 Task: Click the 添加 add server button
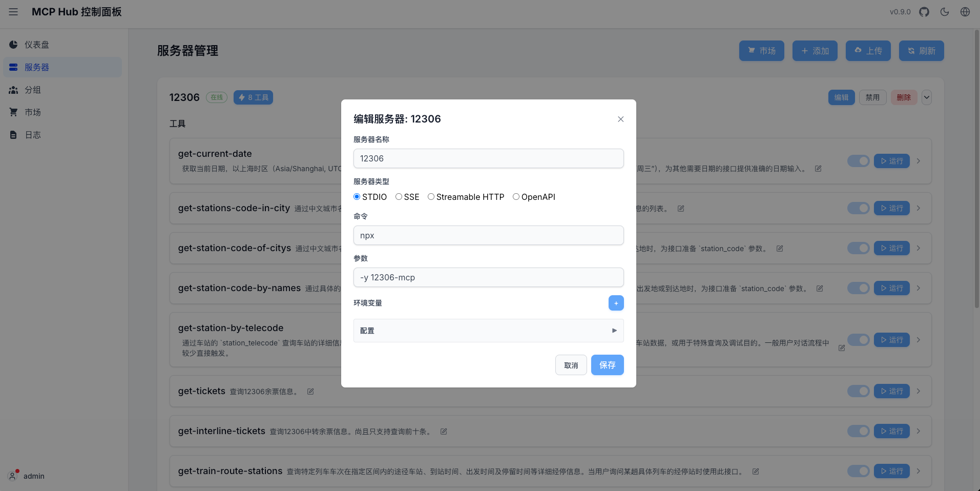coord(815,51)
